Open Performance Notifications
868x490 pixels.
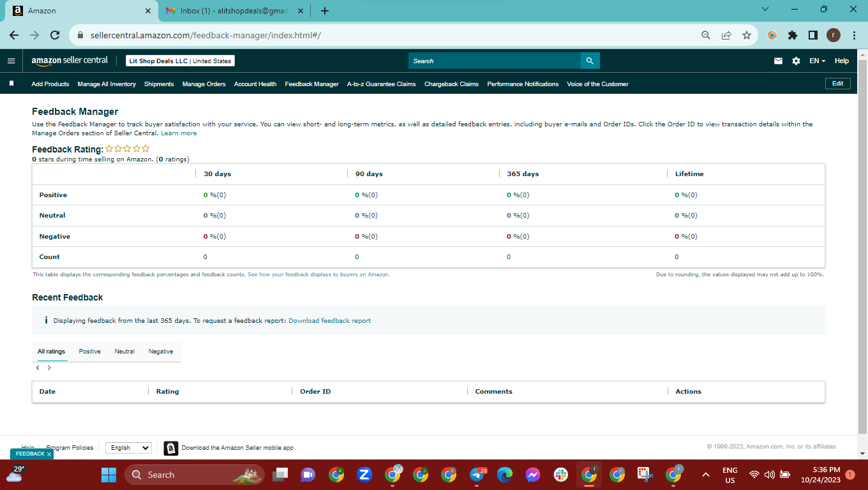coord(523,84)
